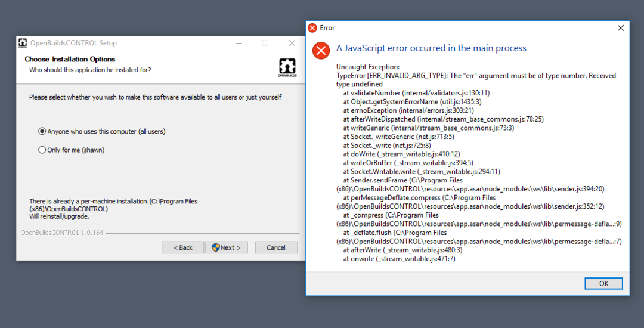Screen dimensions: 644x328
Task: Close the Error dialog with the X button
Action: point(621,28)
